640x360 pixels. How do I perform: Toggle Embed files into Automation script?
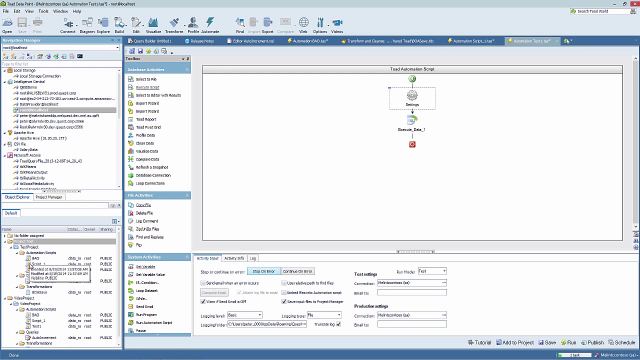[284, 293]
